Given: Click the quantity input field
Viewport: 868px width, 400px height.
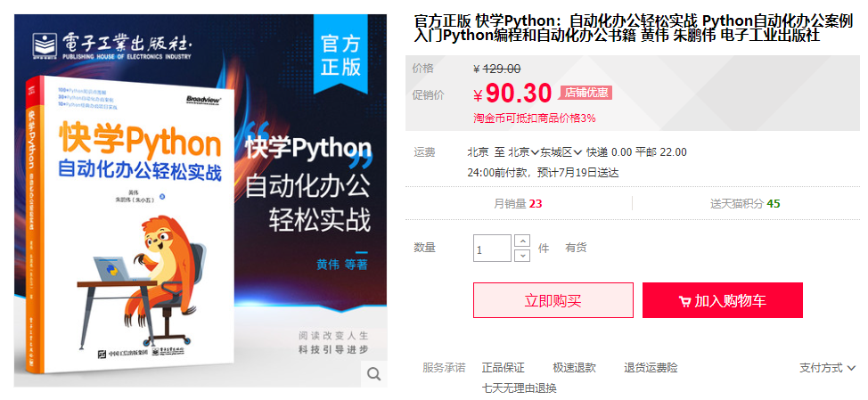Looking at the screenshot, I should [x=492, y=248].
